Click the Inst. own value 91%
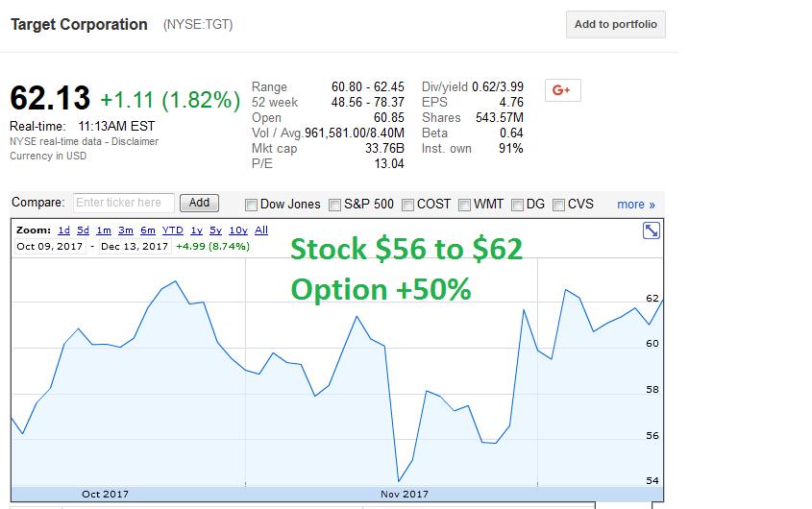The image size is (812, 509). click(x=510, y=149)
